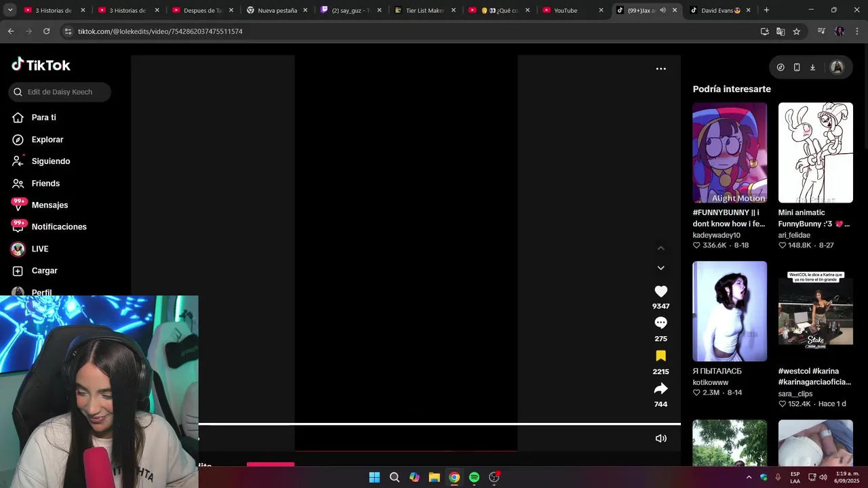Open the Windows Start menu
Image resolution: width=868 pixels, height=488 pixels.
(374, 477)
